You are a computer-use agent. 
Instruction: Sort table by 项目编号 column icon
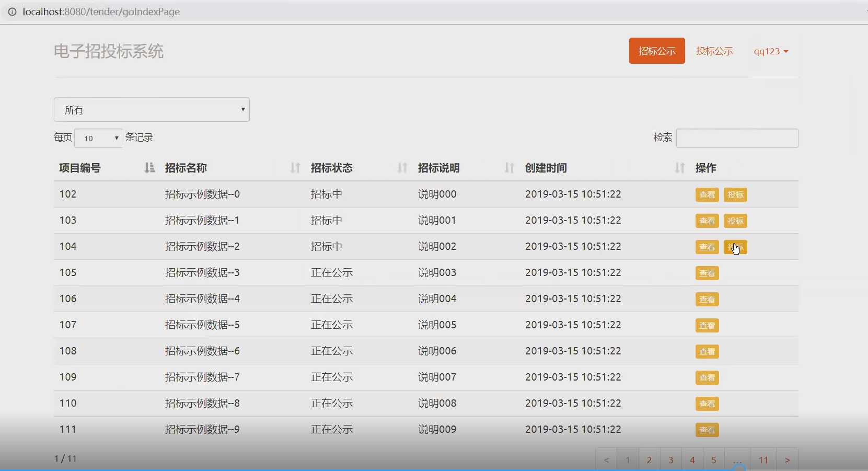[149, 168]
